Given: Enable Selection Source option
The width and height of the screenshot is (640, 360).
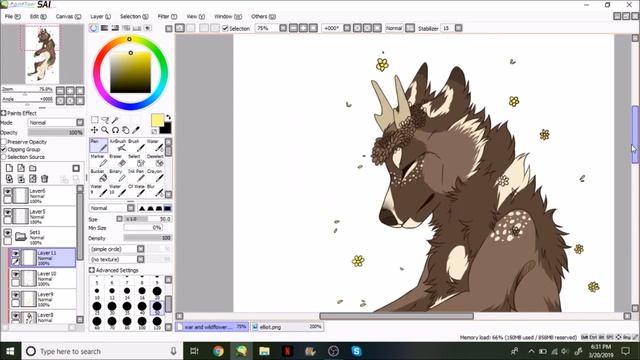Looking at the screenshot, I should pyautogui.click(x=4, y=157).
